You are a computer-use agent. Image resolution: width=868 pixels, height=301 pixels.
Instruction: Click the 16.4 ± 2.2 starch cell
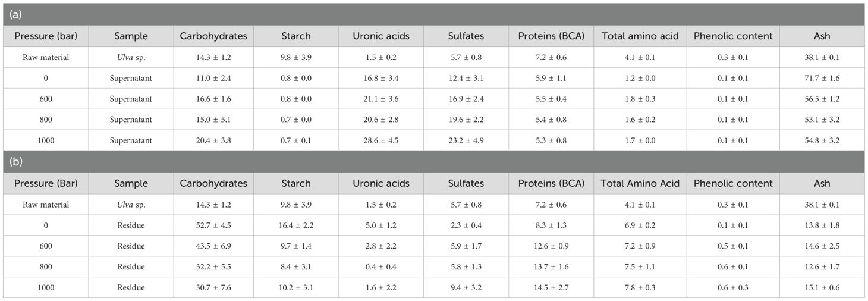click(296, 225)
